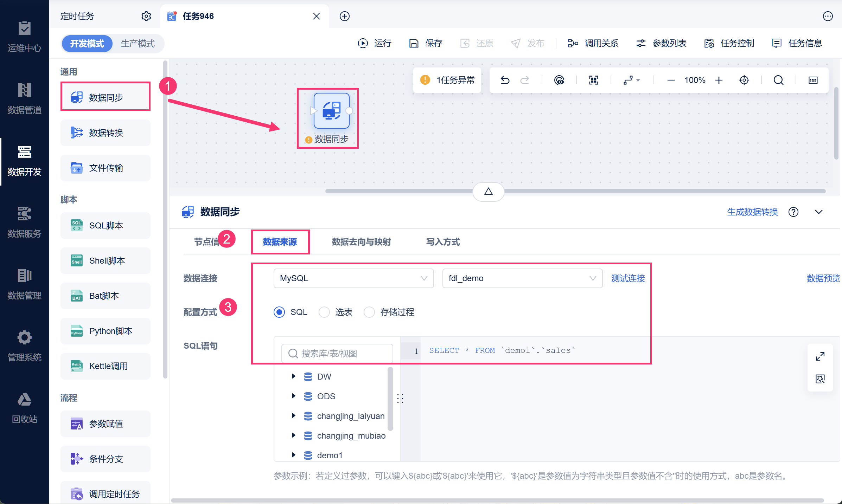Switch to 数据去向与映射 tab
Viewport: 842px width, 504px height.
[x=361, y=242]
